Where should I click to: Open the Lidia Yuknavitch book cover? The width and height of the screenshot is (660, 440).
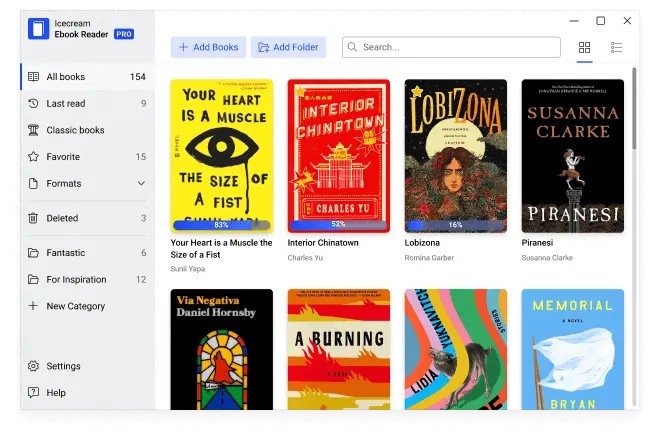tap(455, 349)
